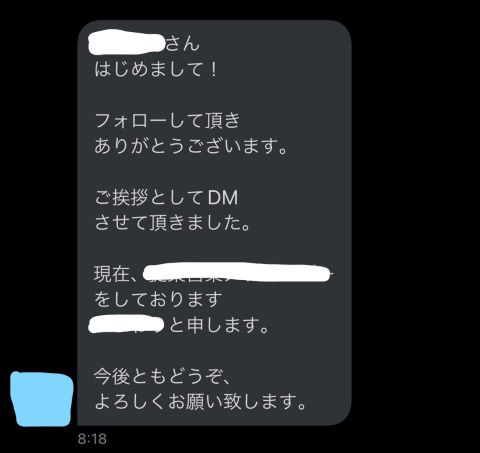The height and width of the screenshot is (453, 480).
Task: Click the 8:18 message timestamp
Action: click(x=92, y=439)
